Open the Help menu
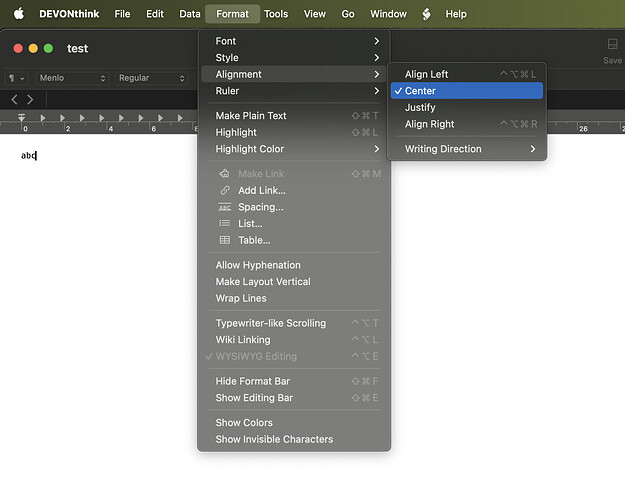625x500 pixels. click(456, 14)
